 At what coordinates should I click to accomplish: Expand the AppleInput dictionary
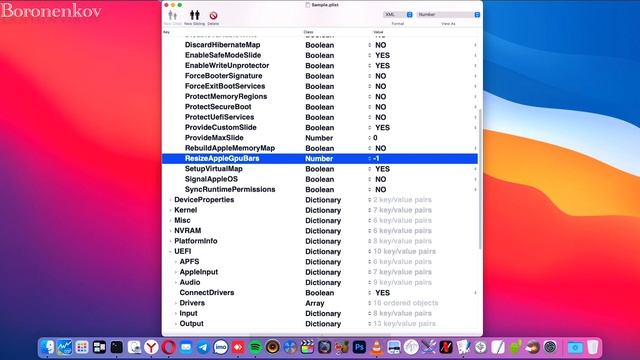(176, 272)
